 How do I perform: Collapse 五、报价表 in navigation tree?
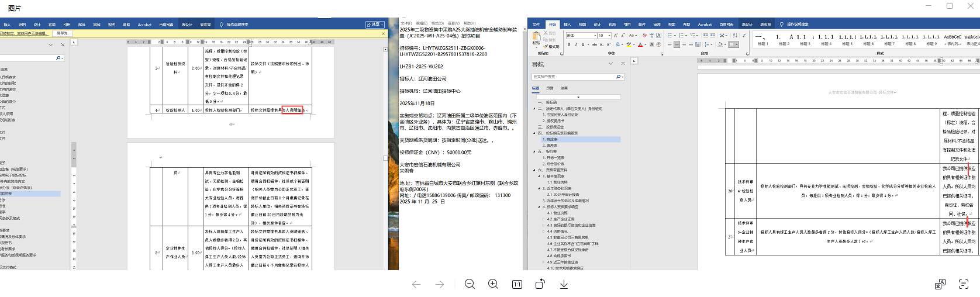534,151
